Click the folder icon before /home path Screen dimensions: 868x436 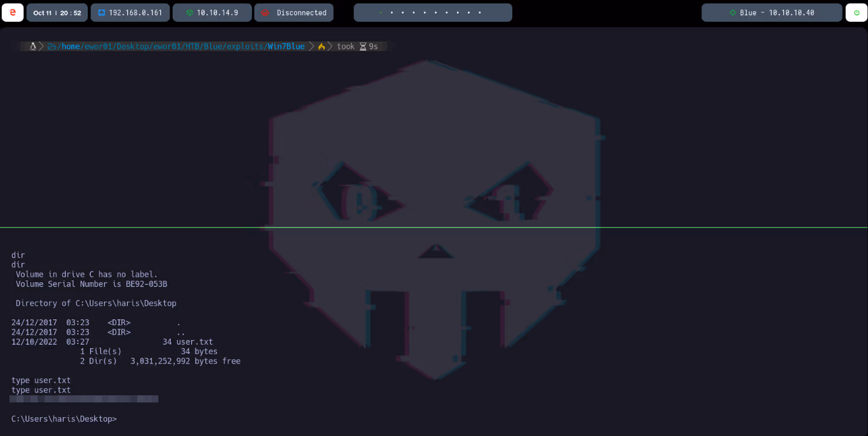tap(52, 47)
